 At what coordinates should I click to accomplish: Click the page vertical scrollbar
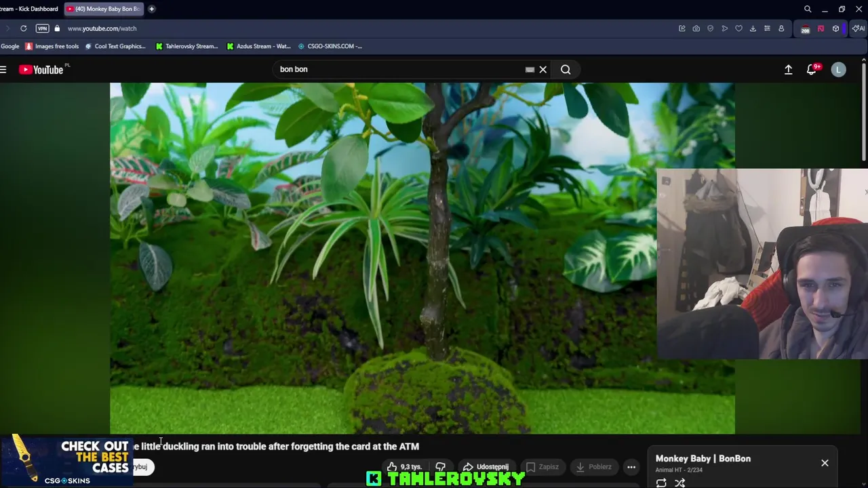click(x=864, y=112)
